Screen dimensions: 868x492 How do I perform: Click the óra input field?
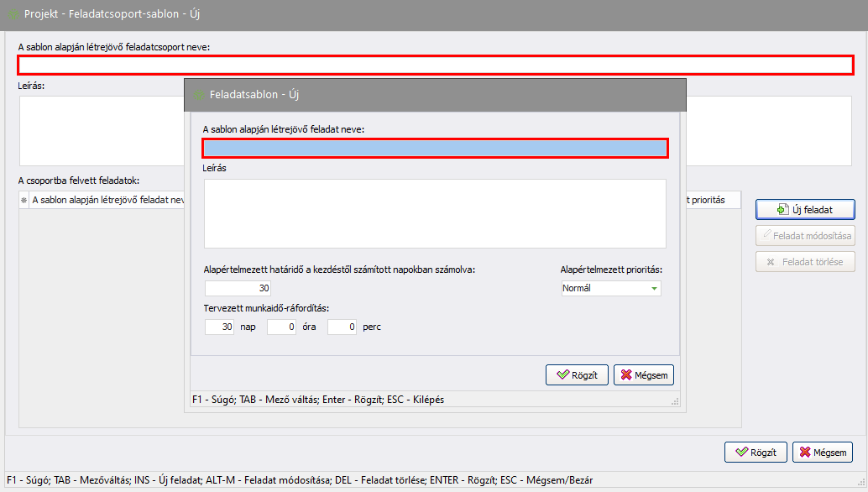click(x=281, y=327)
